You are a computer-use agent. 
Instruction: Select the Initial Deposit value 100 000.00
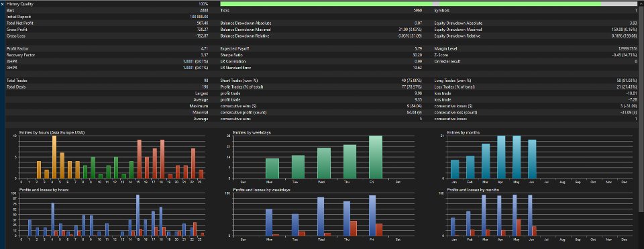point(199,17)
